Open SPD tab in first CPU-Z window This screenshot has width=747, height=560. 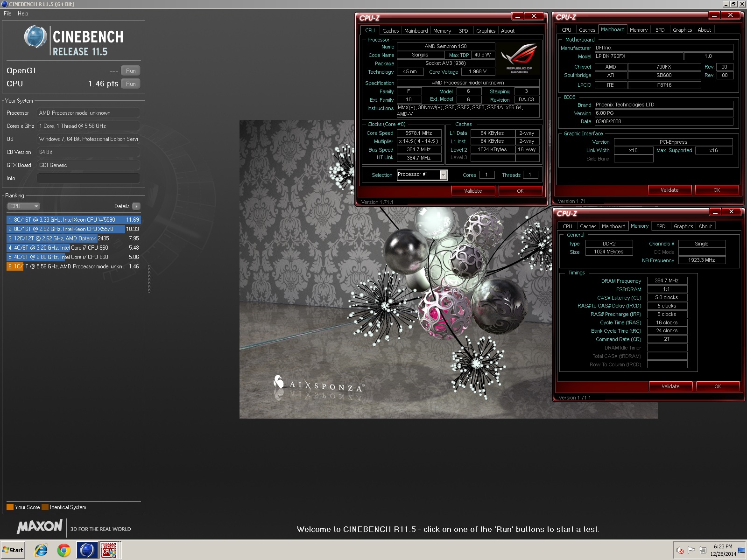463,31
